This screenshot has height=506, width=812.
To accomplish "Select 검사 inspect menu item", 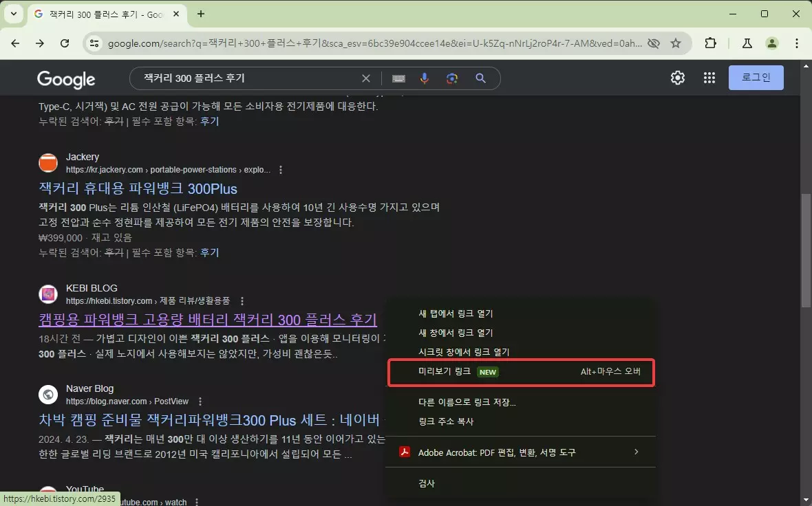I will click(x=521, y=483).
